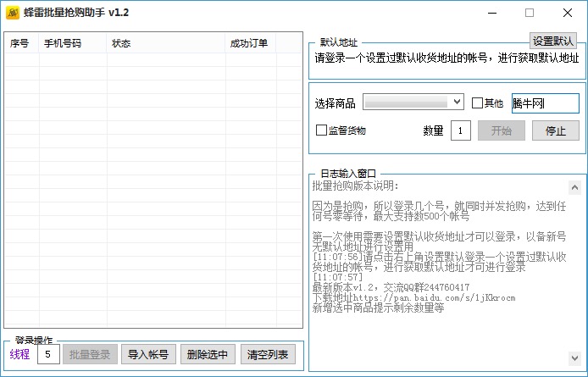Click the 腾牛网 text input field
The height and width of the screenshot is (377, 588).
click(x=546, y=103)
